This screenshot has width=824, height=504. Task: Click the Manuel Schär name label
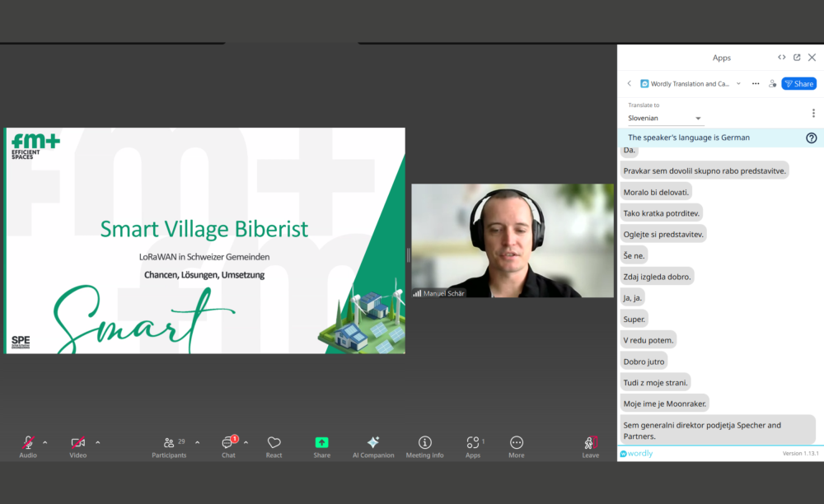click(443, 293)
